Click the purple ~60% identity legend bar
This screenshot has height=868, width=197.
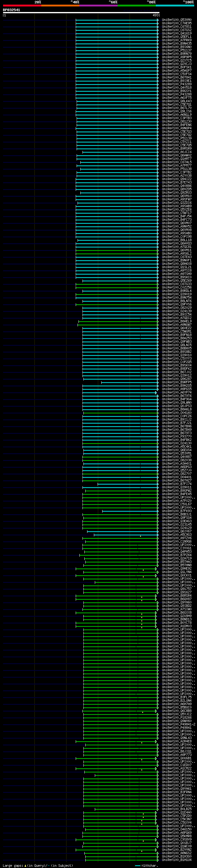point(99,6)
